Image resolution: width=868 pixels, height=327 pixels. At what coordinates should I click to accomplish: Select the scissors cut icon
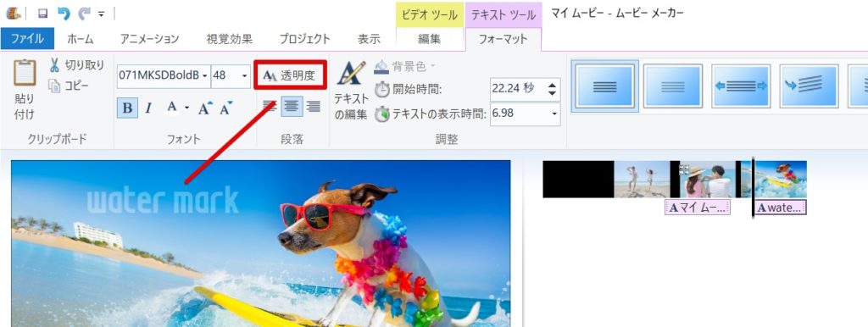pos(54,65)
